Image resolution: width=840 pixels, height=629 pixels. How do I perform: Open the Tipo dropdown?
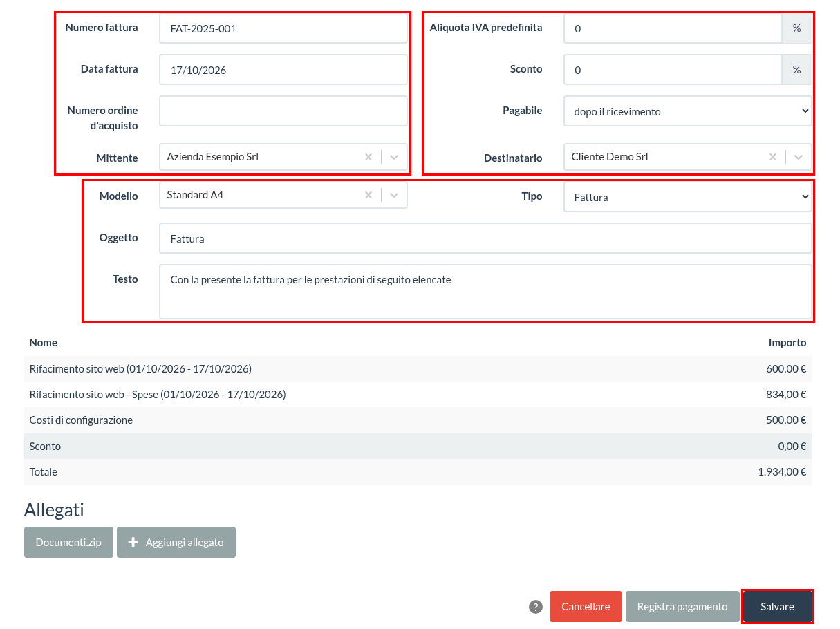[688, 197]
